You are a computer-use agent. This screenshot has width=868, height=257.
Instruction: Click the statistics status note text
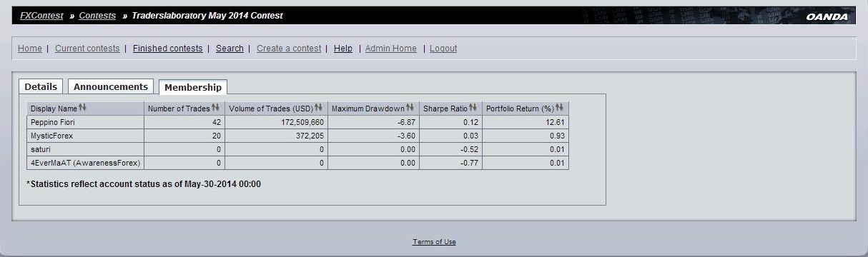143,184
